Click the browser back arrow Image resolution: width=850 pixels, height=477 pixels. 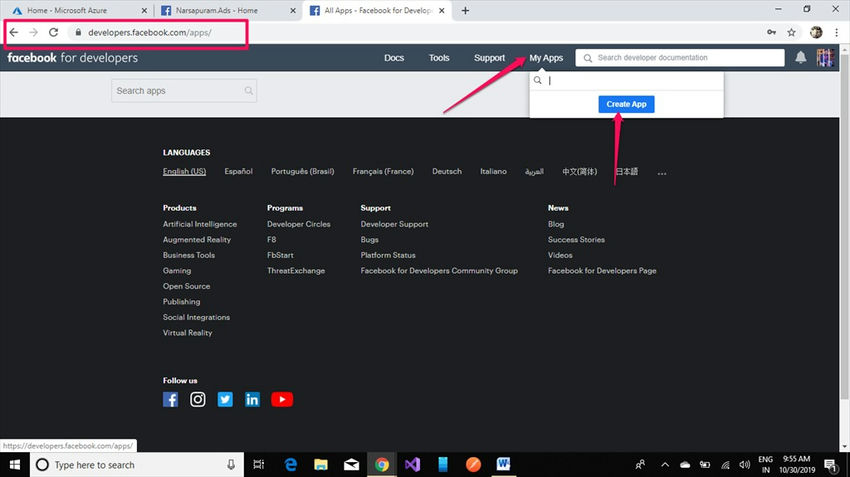click(x=14, y=33)
